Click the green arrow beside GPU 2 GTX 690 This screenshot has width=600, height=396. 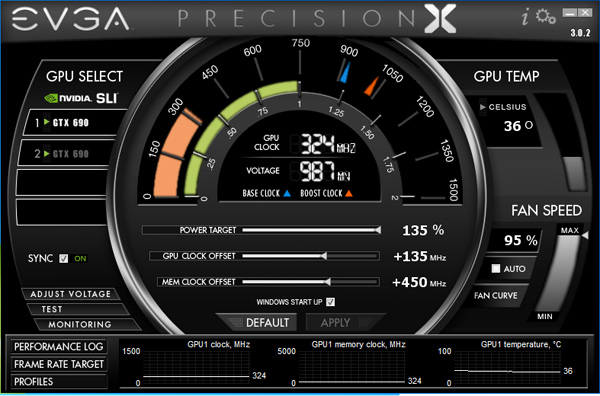pos(47,153)
